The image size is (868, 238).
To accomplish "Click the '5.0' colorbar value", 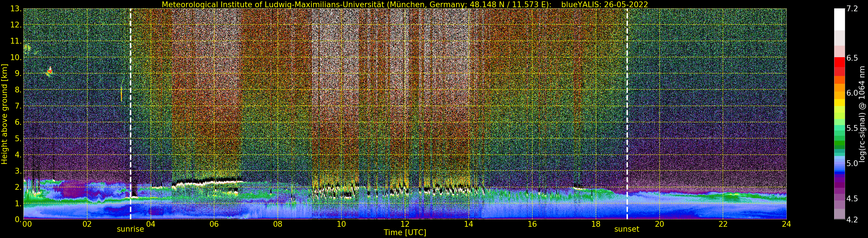I will click(x=852, y=163).
